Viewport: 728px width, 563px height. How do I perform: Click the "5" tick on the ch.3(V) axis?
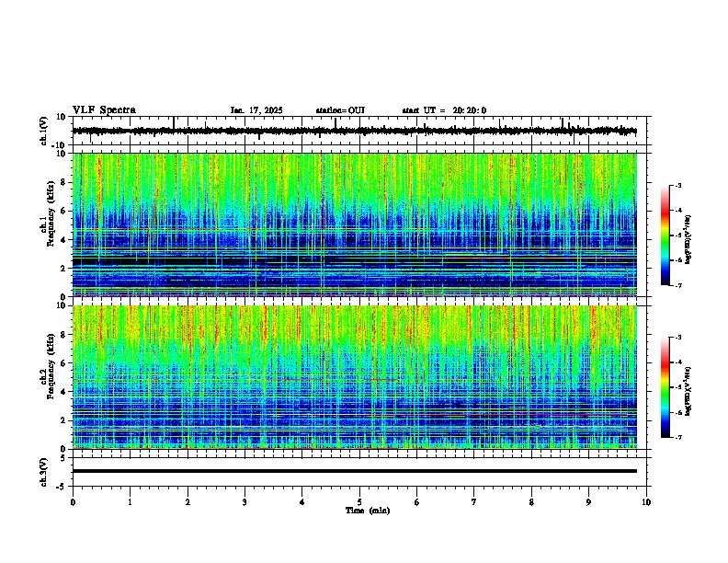pyautogui.click(x=63, y=458)
